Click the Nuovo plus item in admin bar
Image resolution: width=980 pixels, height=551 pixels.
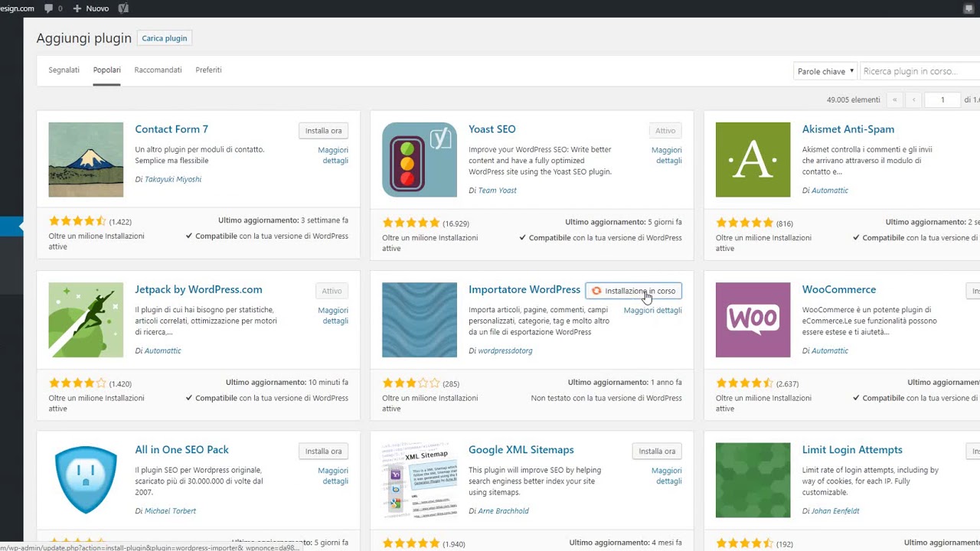[91, 8]
